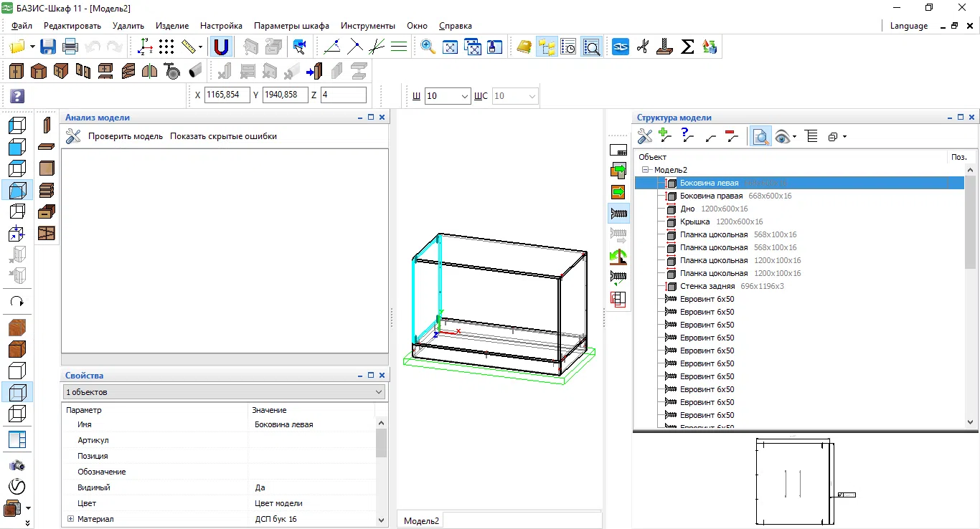The height and width of the screenshot is (529, 980).
Task: Click the dotted grid icon
Action: click(166, 47)
